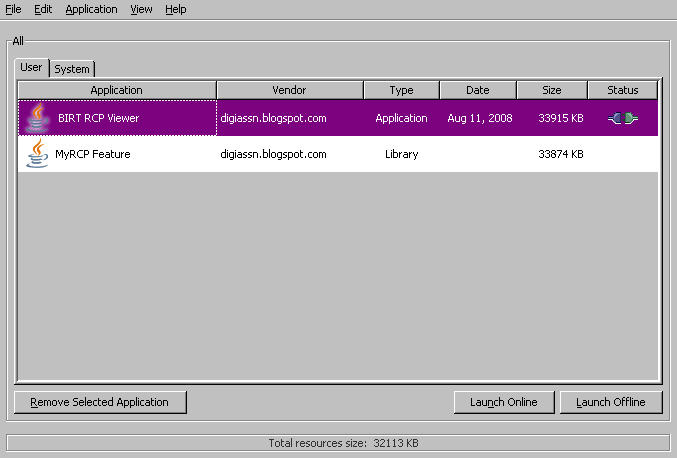This screenshot has height=458, width=677.
Task: Select the BIRT RCP Viewer row name
Action: (x=98, y=118)
